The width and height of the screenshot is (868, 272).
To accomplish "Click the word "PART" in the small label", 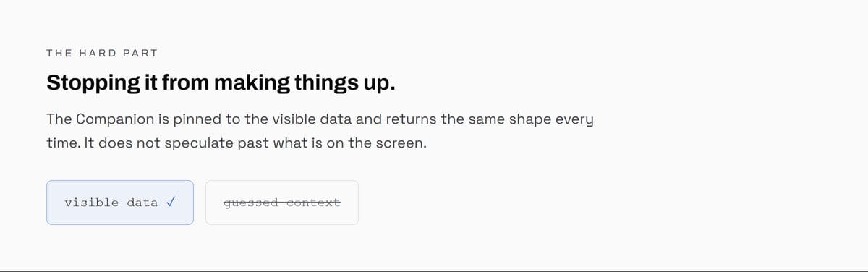I will pos(141,53).
